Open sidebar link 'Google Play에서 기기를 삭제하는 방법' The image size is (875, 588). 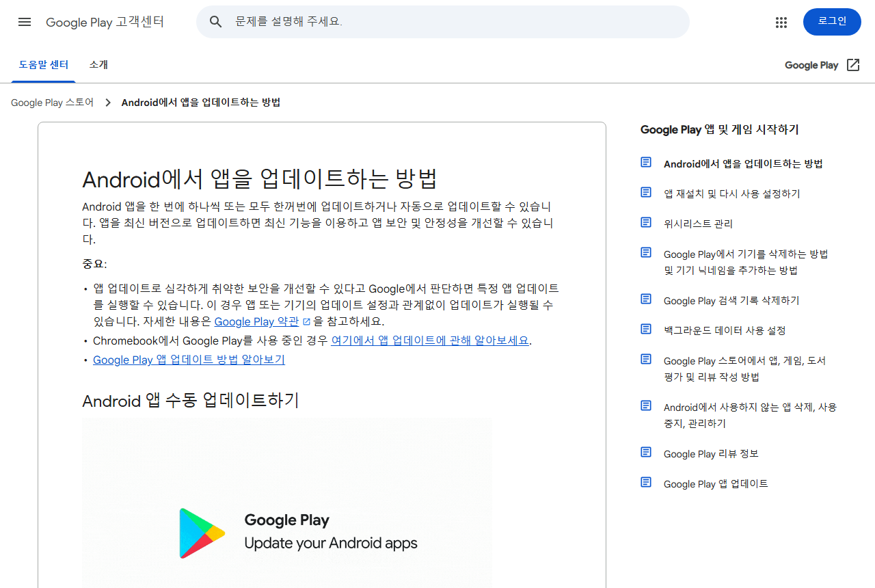[x=746, y=262]
